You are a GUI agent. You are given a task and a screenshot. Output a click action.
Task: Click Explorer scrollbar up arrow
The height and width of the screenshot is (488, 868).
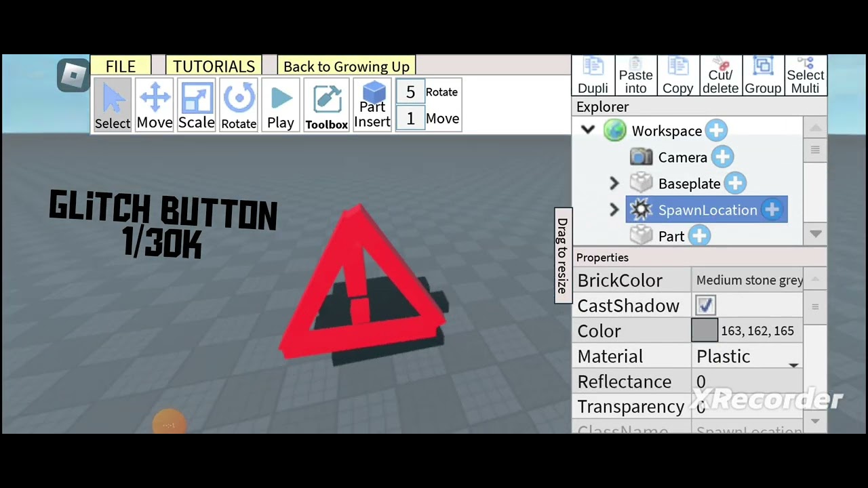[816, 127]
